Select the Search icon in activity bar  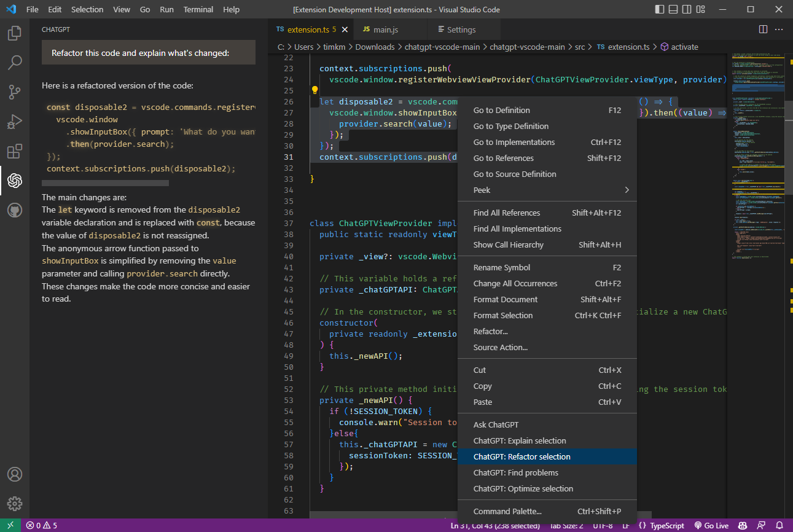pyautogui.click(x=14, y=62)
